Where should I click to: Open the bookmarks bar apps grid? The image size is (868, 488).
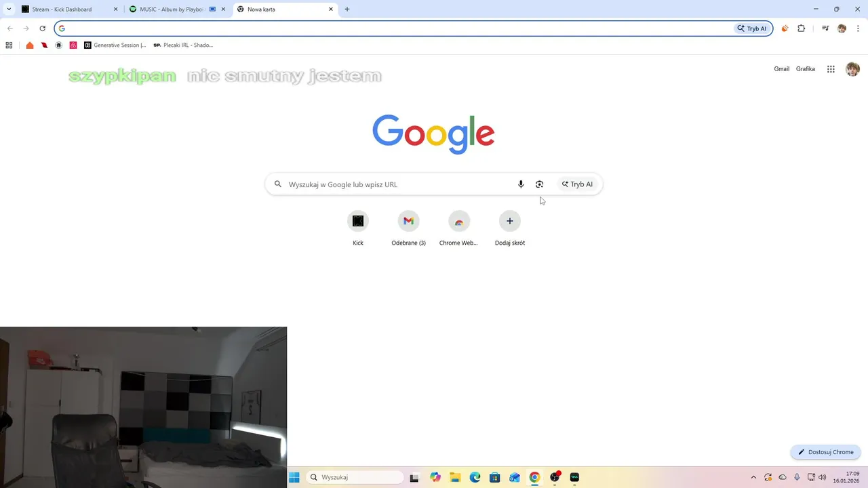(x=9, y=45)
